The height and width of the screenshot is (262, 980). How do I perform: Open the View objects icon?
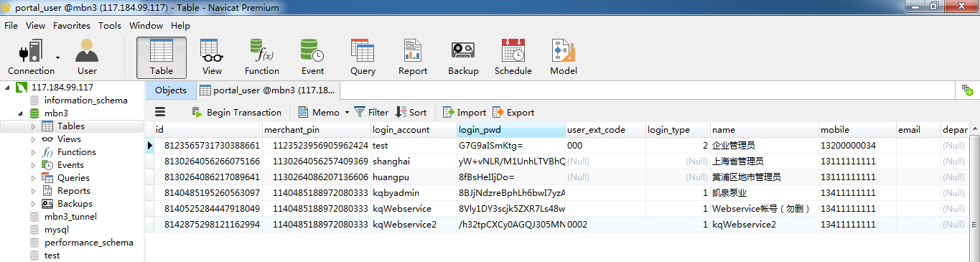click(212, 57)
